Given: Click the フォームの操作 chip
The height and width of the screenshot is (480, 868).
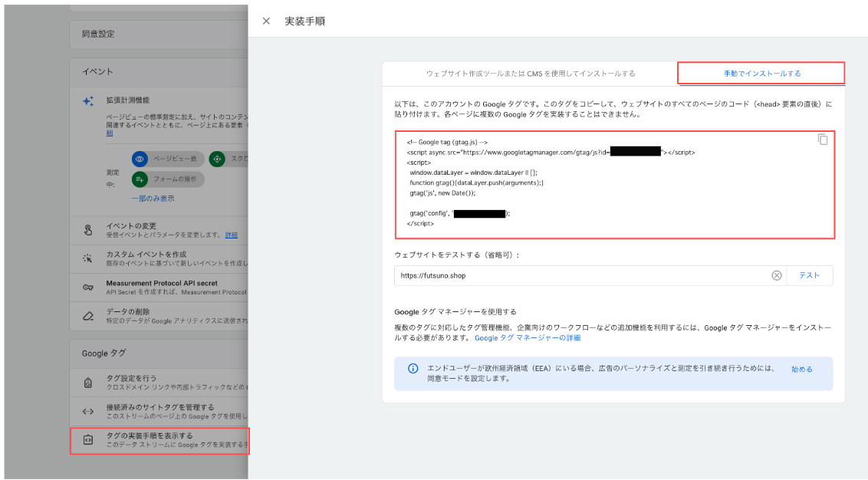Looking at the screenshot, I should click(x=168, y=179).
